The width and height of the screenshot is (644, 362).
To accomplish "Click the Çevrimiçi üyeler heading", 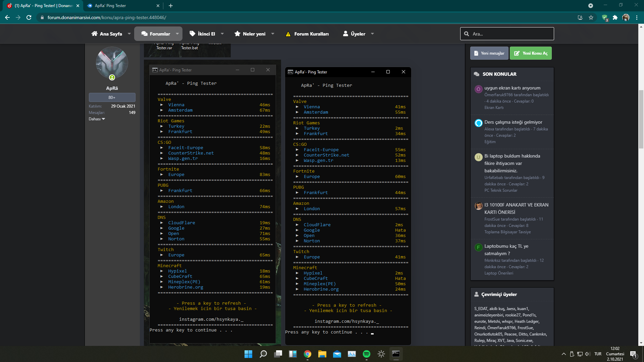I will pos(499,295).
